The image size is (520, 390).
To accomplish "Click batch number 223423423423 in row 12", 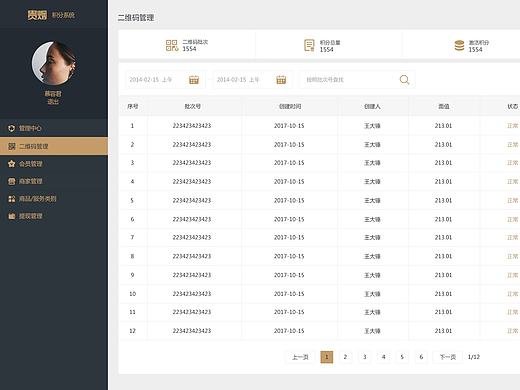I will (192, 331).
